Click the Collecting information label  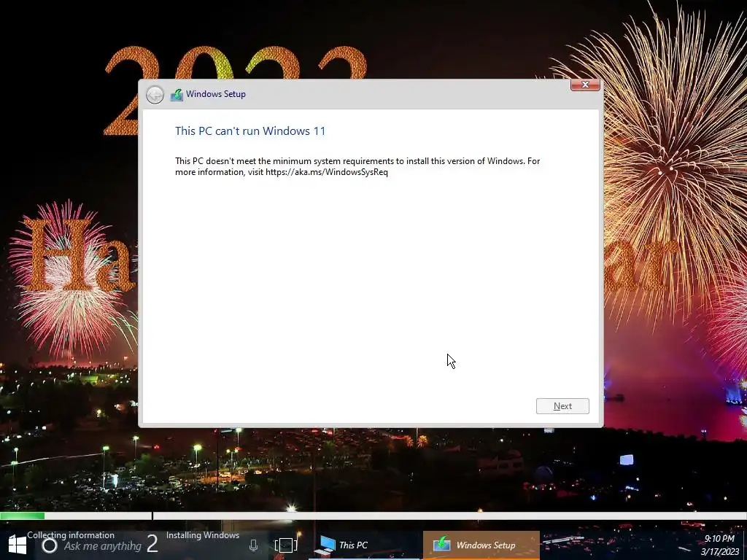(x=71, y=535)
